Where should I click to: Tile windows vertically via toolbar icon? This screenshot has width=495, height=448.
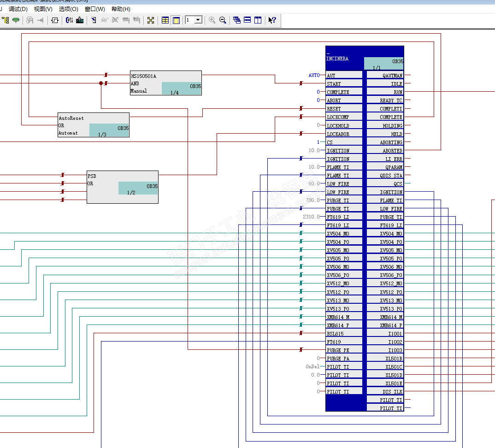pos(258,20)
